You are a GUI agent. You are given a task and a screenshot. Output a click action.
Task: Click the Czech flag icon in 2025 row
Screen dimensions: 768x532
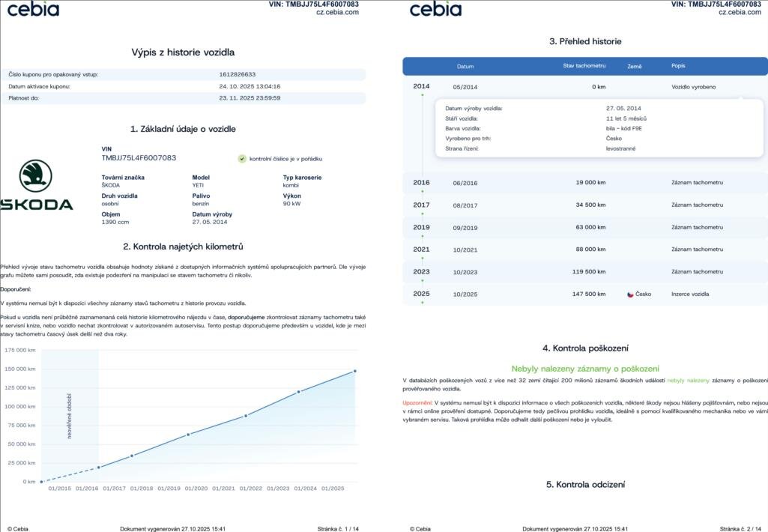630,294
